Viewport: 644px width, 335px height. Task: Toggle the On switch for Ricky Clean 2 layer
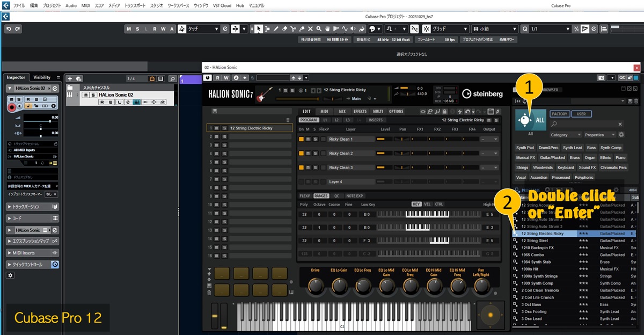coord(301,154)
